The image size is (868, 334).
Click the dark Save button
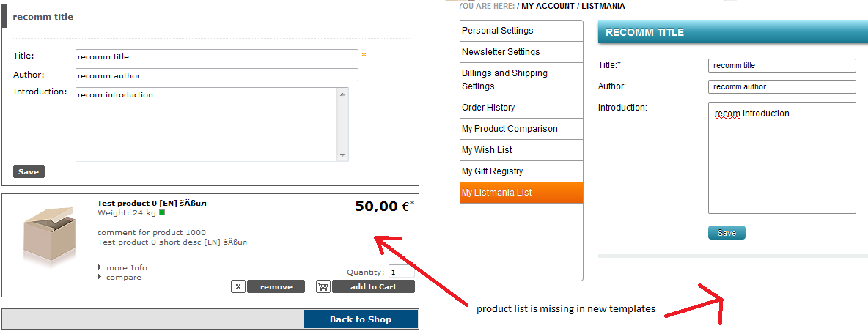tap(29, 171)
